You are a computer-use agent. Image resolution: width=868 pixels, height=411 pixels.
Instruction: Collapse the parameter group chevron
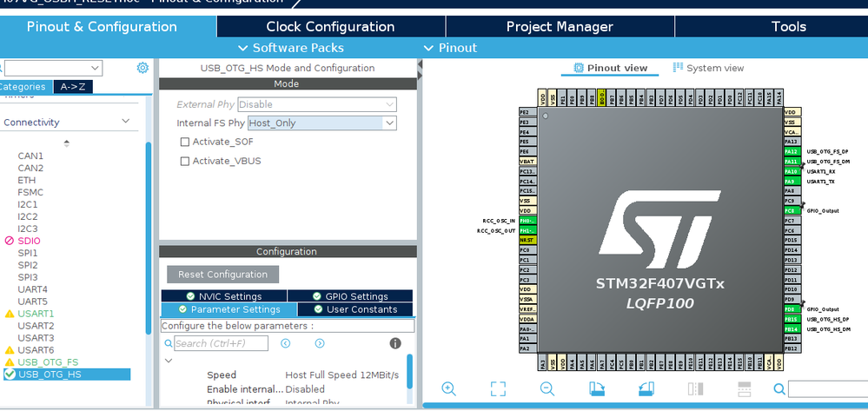coord(169,361)
